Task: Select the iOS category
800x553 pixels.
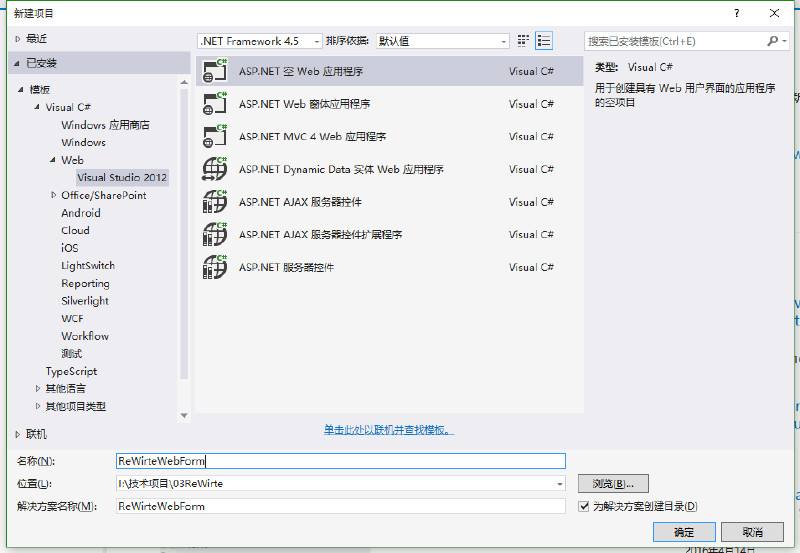Action: [69, 248]
